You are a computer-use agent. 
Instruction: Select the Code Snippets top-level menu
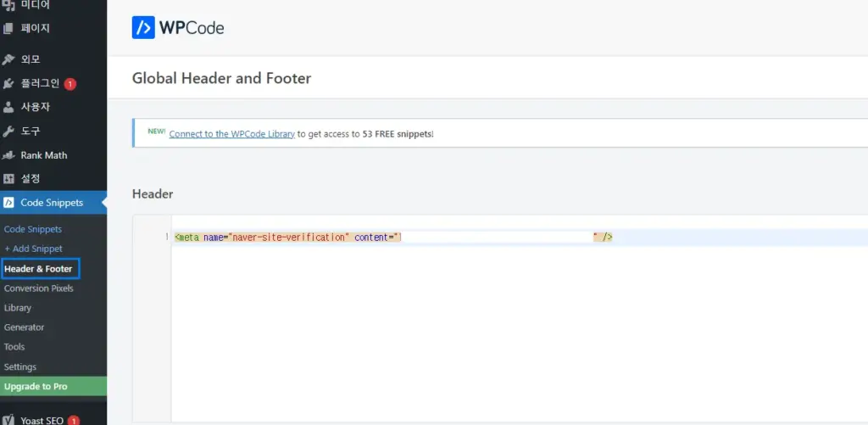pyautogui.click(x=53, y=203)
